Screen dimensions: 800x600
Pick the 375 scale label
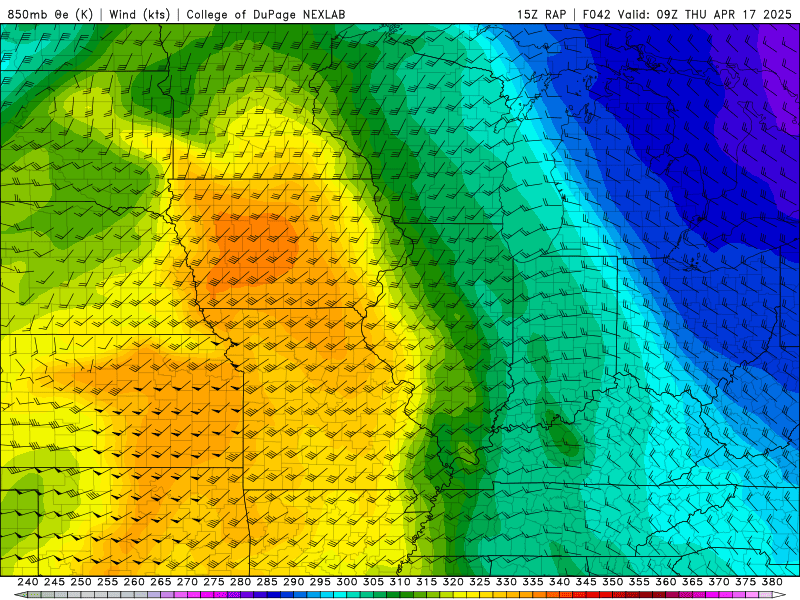pyautogui.click(x=745, y=582)
